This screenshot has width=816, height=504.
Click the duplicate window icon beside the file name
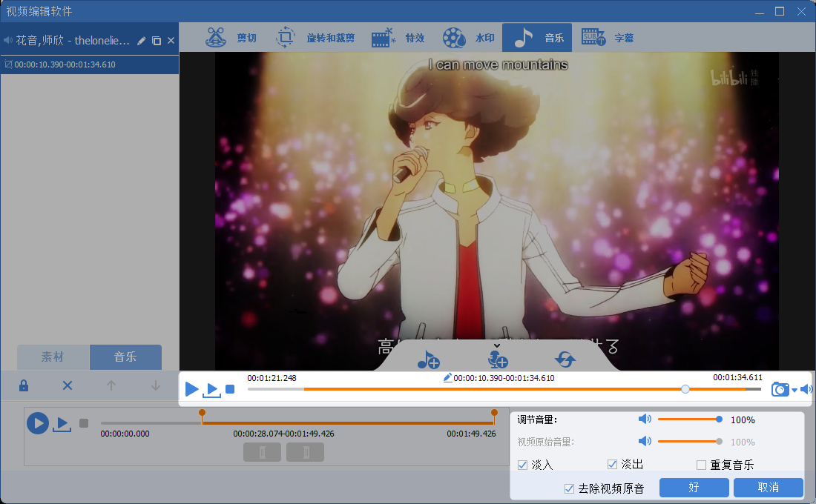(156, 41)
